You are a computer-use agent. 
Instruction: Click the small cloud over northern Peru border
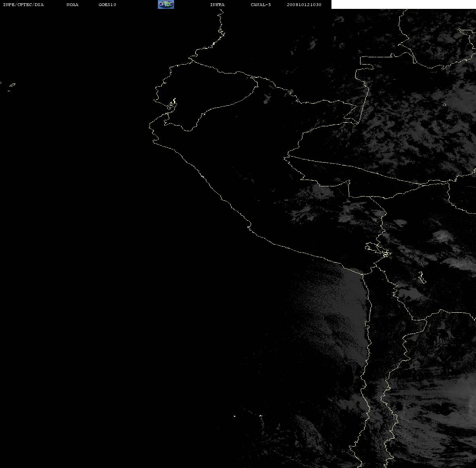click(x=267, y=98)
